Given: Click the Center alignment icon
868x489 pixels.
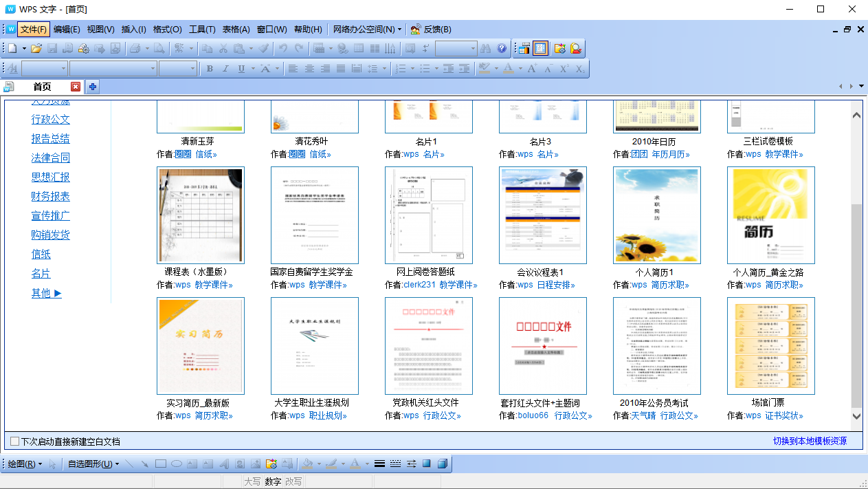Looking at the screenshot, I should [x=309, y=69].
